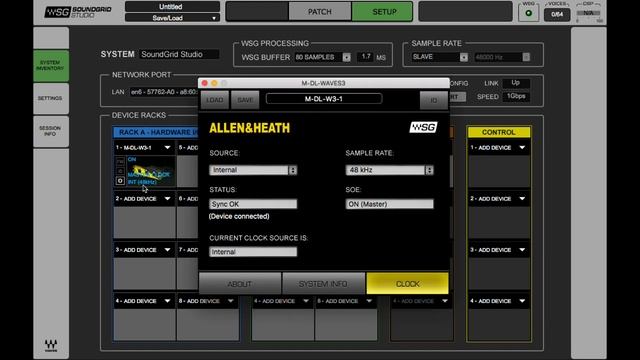Image resolution: width=640 pixels, height=360 pixels.
Task: Click the Sync OK status field
Action: click(253, 204)
